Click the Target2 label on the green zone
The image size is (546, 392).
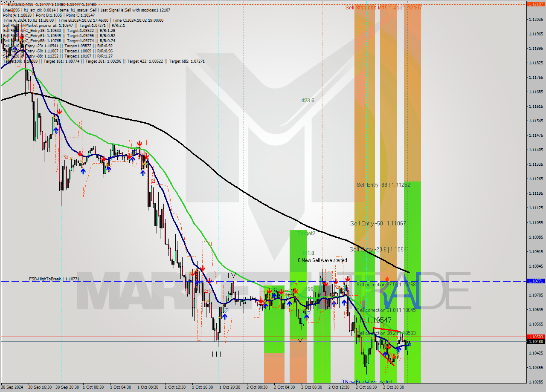click(x=306, y=233)
